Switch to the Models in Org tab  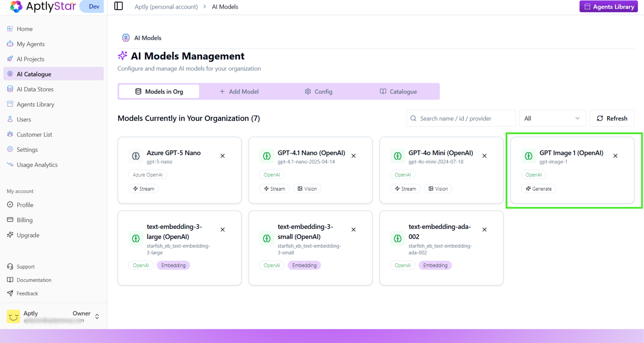(159, 91)
